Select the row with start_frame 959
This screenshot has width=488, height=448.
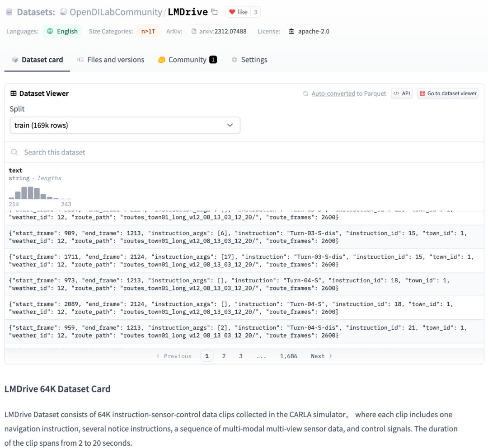[x=244, y=331]
